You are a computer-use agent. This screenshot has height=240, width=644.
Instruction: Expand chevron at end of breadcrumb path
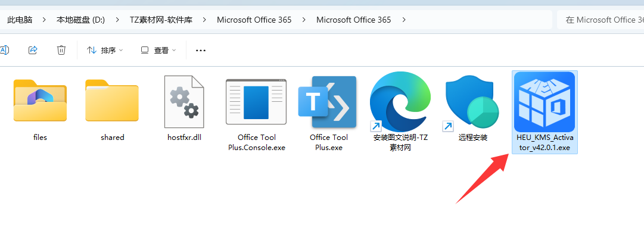404,20
